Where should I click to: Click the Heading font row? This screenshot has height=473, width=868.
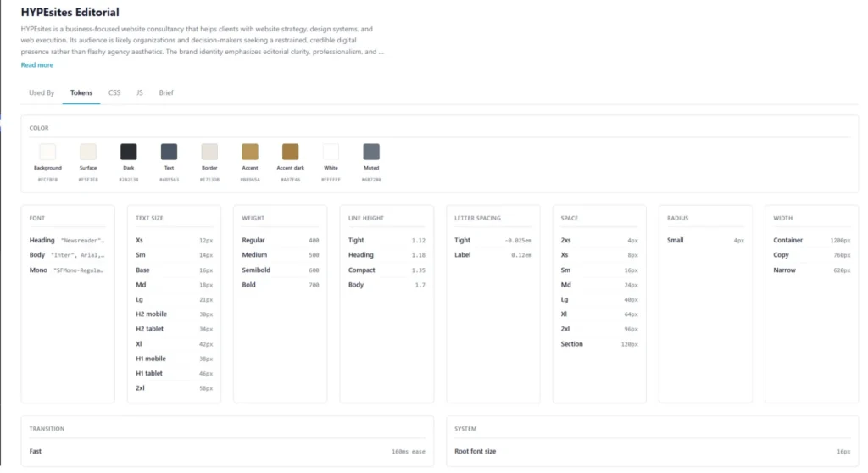pos(68,241)
